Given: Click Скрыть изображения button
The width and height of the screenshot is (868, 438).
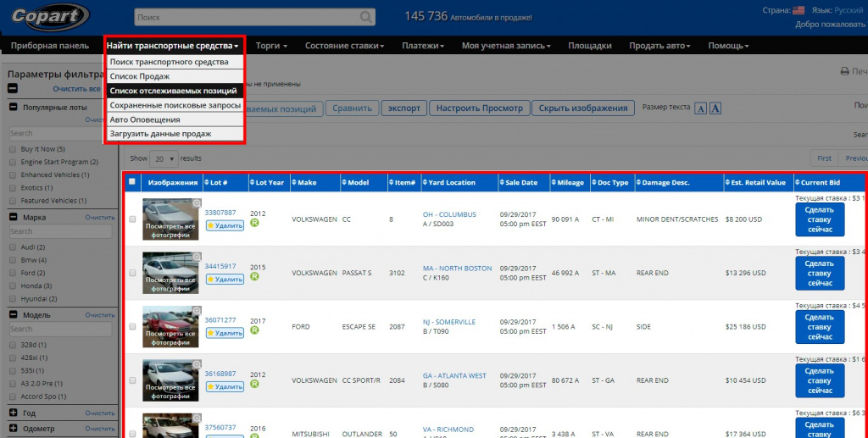Looking at the screenshot, I should click(x=583, y=108).
